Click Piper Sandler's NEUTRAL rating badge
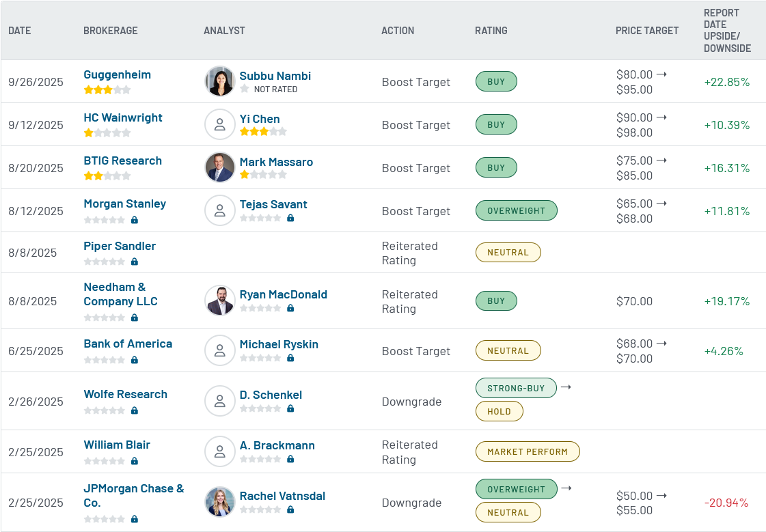Screen dimensions: 766x532 pos(508,252)
